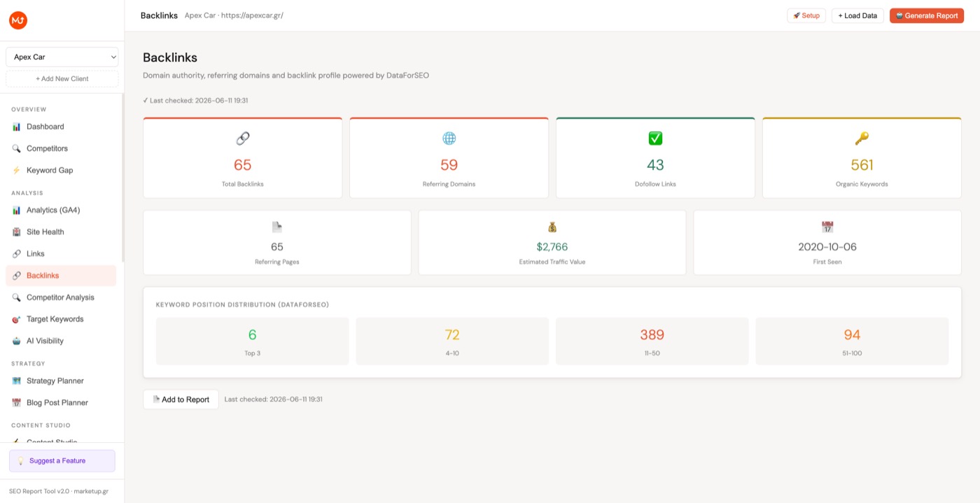Open the Apex Car client dropdown
980x503 pixels.
(x=62, y=57)
